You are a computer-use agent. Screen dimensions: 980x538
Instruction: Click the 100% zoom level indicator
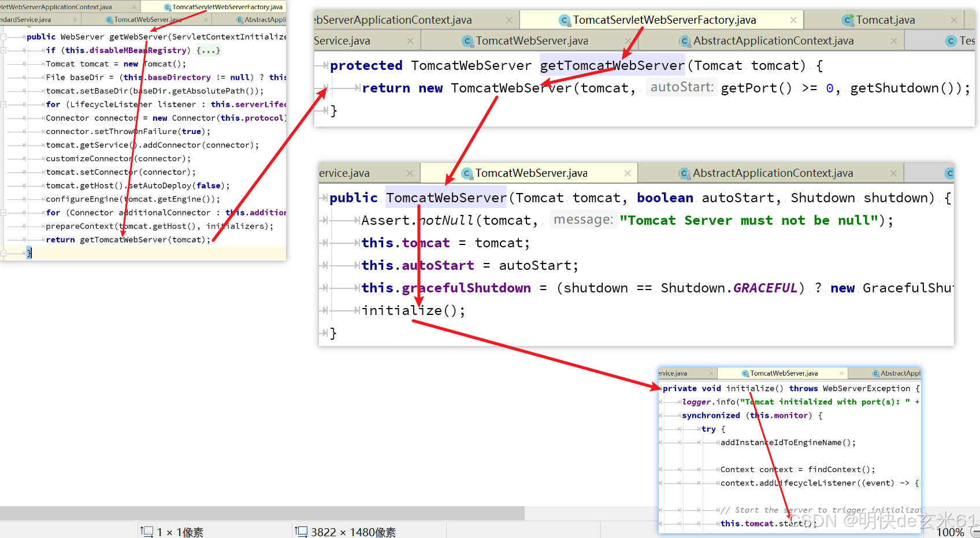pyautogui.click(x=950, y=532)
